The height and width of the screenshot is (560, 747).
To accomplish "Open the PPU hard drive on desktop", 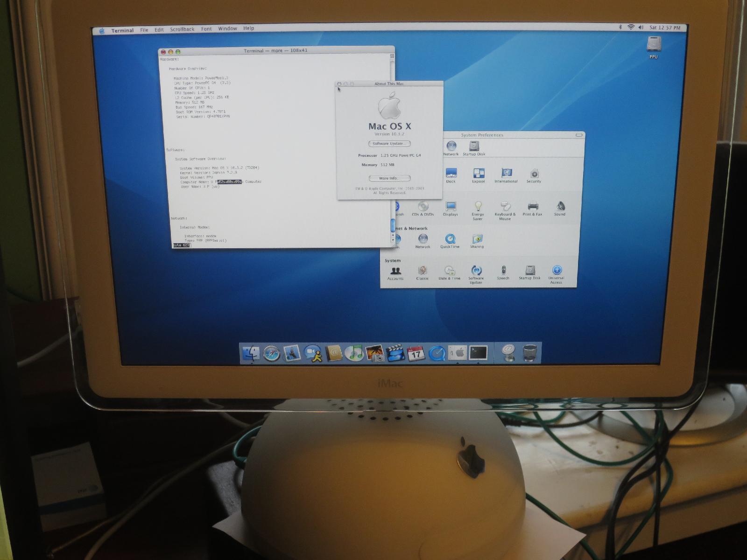I will click(x=654, y=48).
